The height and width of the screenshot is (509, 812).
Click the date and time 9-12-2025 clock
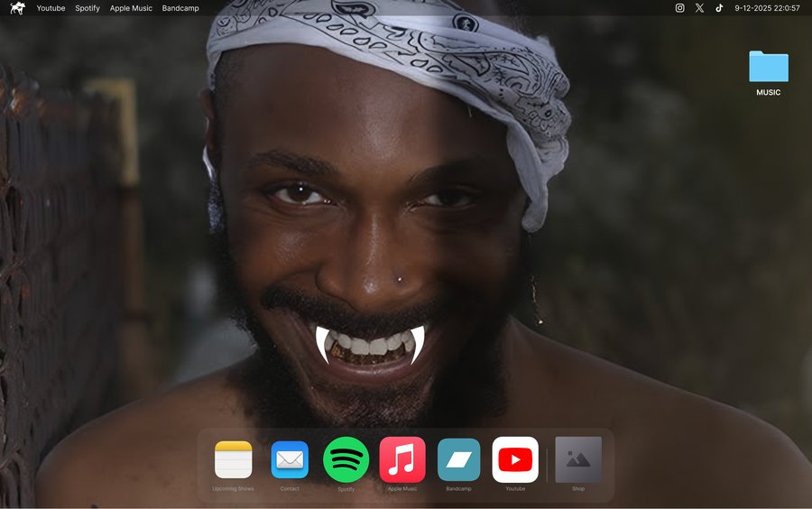tap(768, 8)
